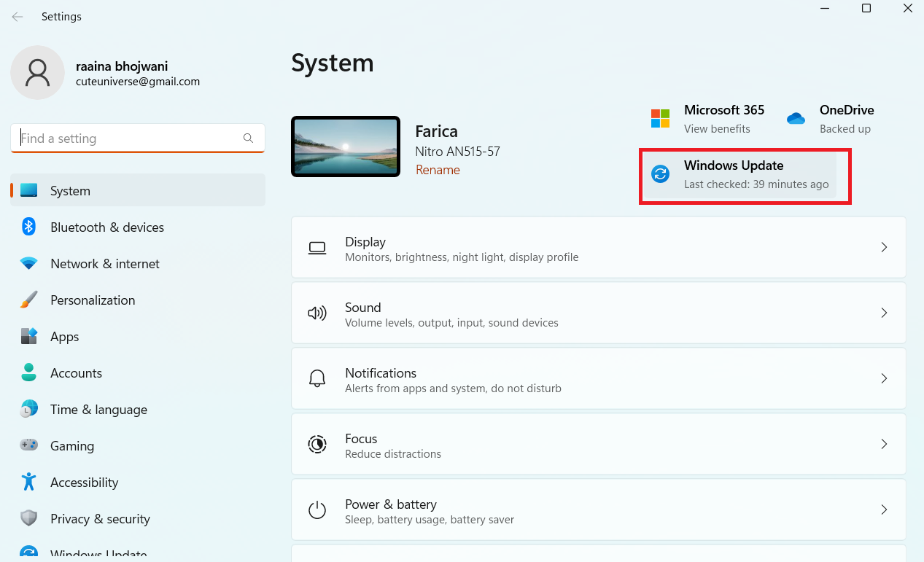Click the Network & internet Wi-Fi icon

(28, 263)
